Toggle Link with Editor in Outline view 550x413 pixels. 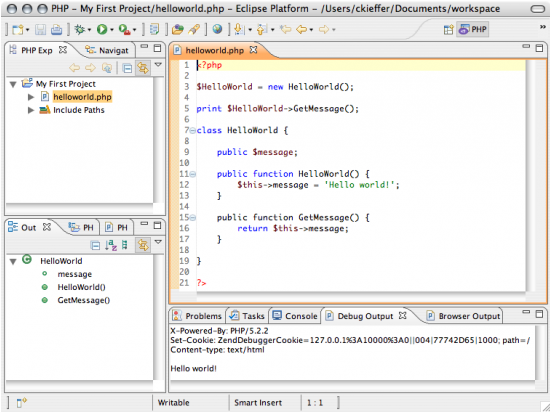click(143, 245)
